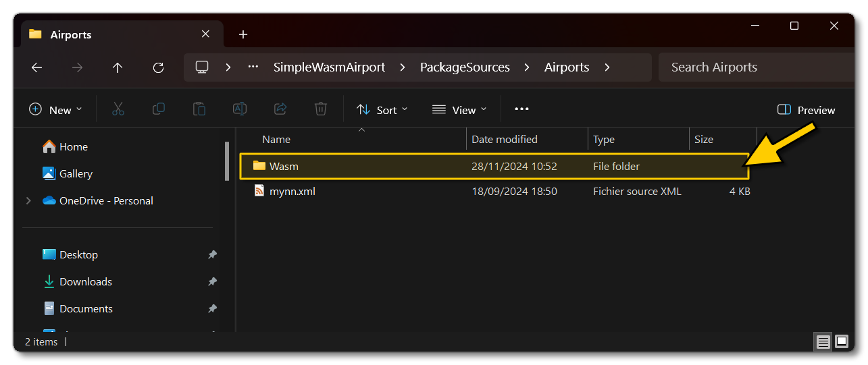Select the Wasm folder
The image size is (868, 365).
pyautogui.click(x=284, y=166)
